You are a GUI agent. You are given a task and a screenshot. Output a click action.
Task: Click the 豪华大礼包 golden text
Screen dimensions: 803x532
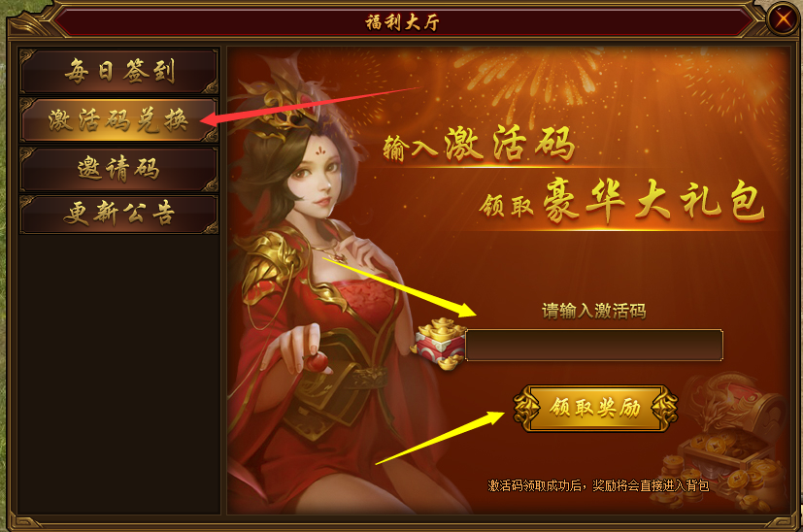click(x=654, y=201)
